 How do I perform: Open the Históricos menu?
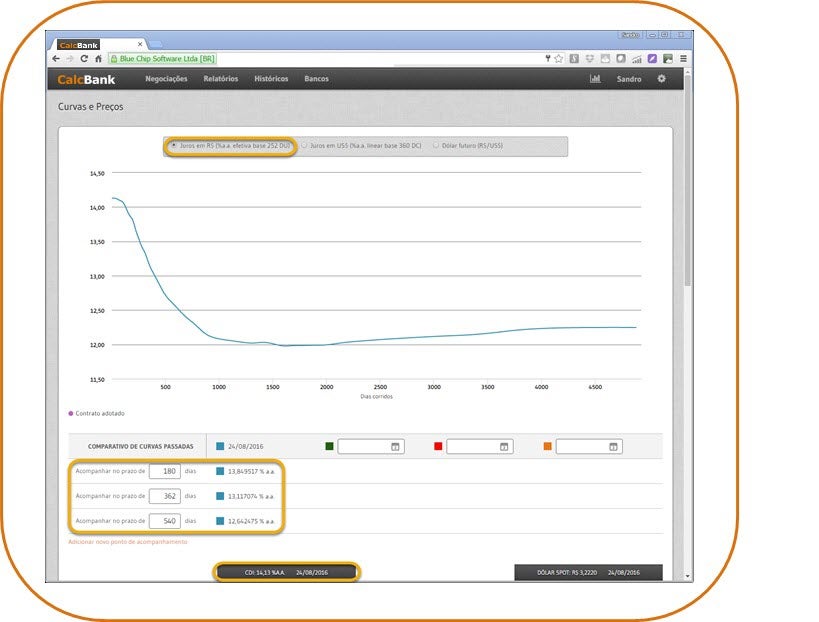[271, 79]
